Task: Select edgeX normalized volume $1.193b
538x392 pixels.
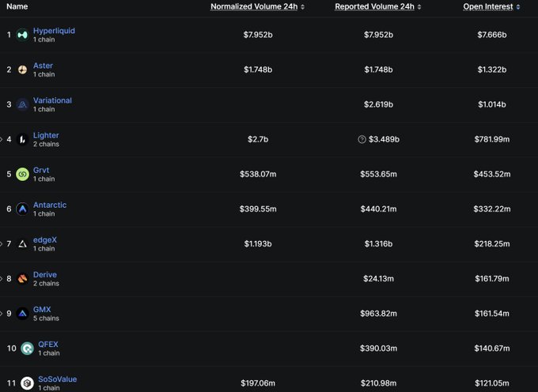Action: click(258, 243)
